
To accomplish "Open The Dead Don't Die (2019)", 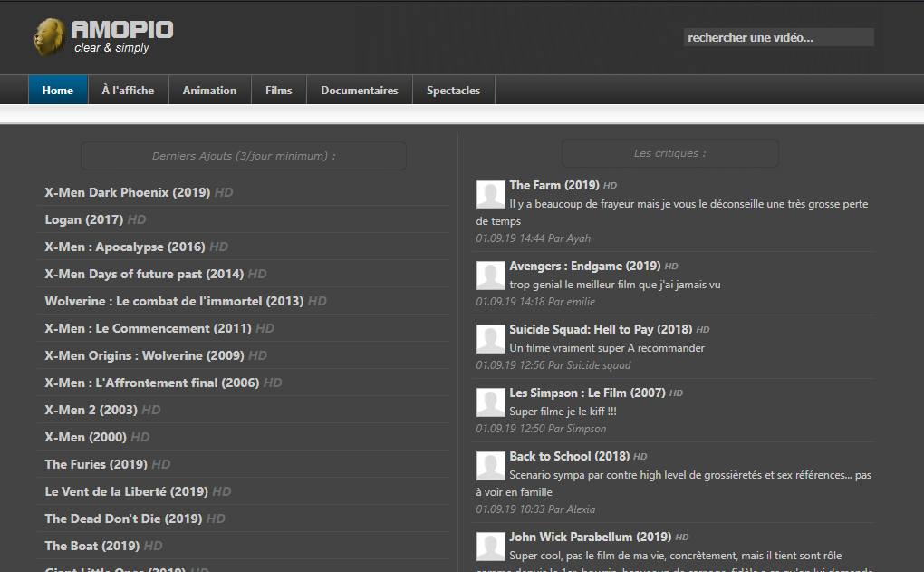I will (124, 519).
